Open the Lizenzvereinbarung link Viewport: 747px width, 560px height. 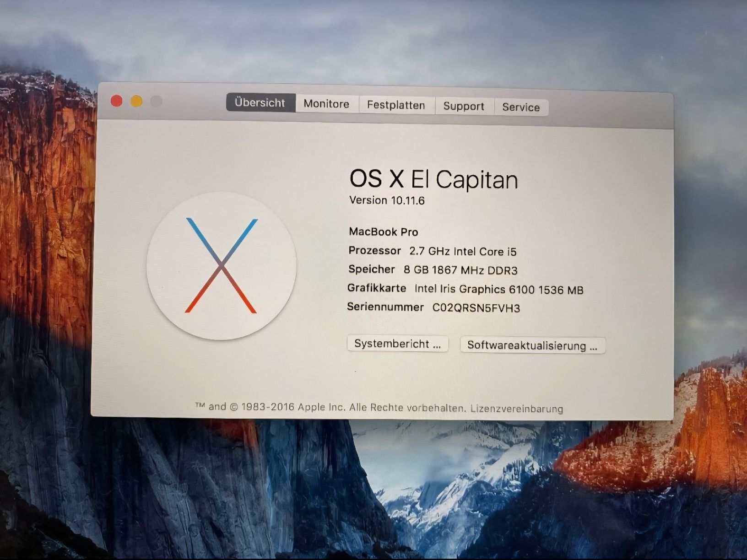click(517, 409)
